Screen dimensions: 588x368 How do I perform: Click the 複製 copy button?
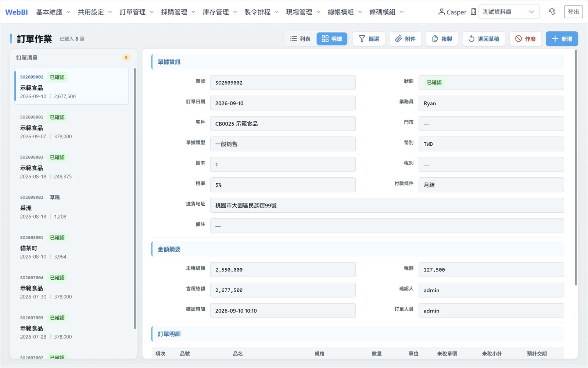click(442, 39)
